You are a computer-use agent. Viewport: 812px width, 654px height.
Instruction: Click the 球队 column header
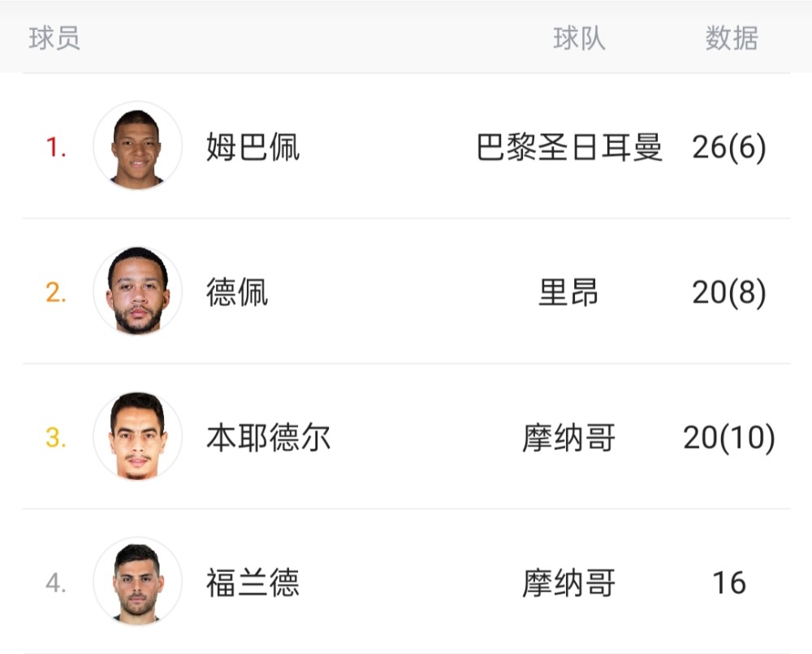coord(579,38)
